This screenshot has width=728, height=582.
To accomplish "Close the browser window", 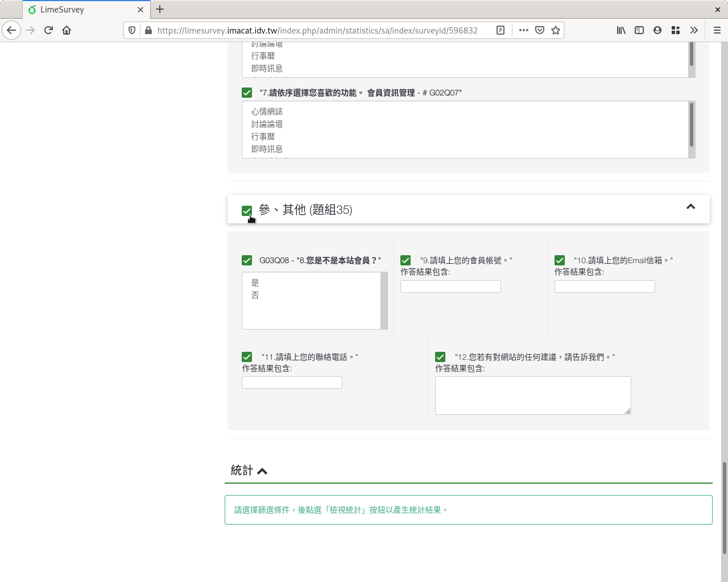I will [718, 9].
